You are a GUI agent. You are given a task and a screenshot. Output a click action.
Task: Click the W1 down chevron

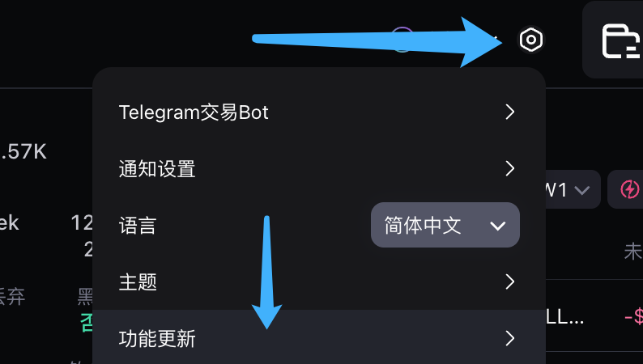click(582, 190)
